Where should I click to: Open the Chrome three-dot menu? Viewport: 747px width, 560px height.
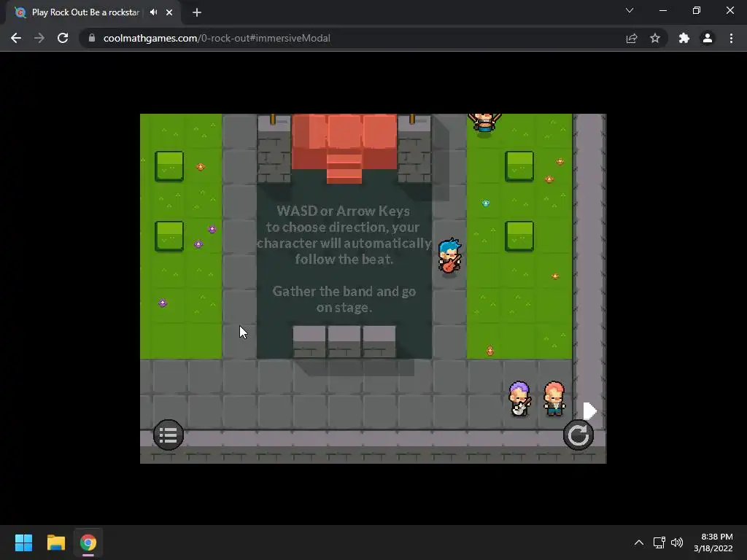click(731, 38)
